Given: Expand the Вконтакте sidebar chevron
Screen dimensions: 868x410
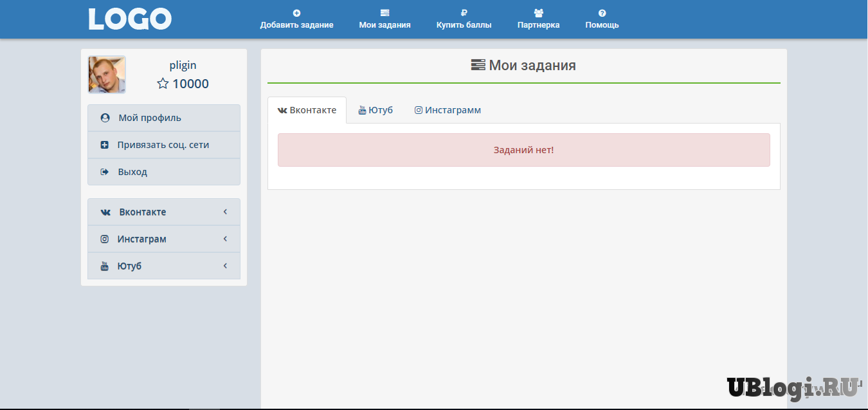Looking at the screenshot, I should (x=225, y=212).
